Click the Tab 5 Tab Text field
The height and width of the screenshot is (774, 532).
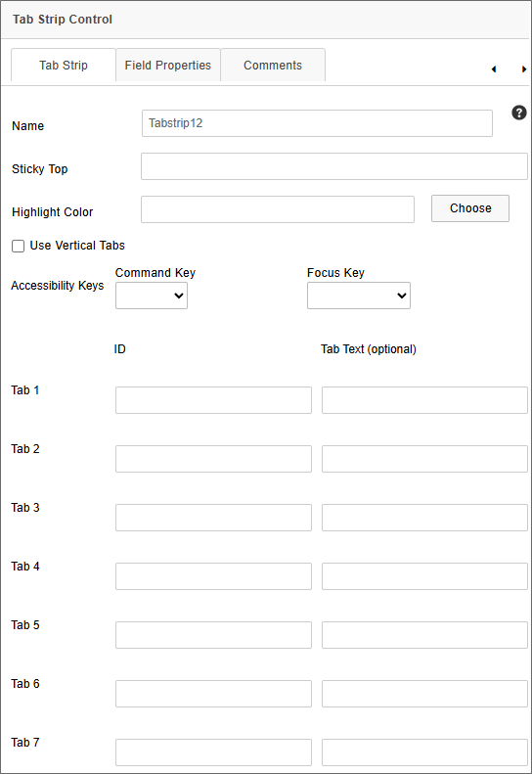424,635
